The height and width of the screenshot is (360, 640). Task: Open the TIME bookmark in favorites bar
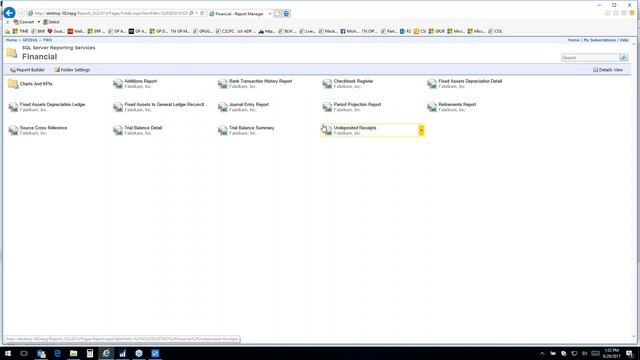click(20, 31)
